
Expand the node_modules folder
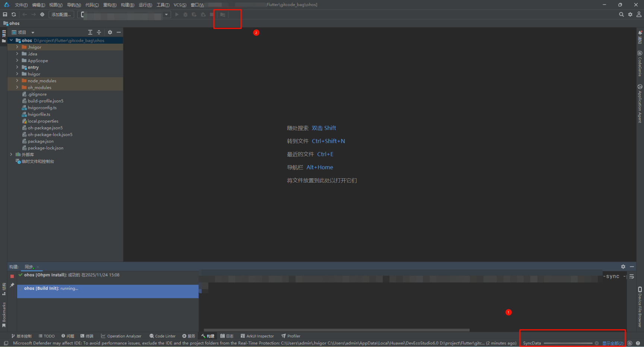click(x=17, y=81)
